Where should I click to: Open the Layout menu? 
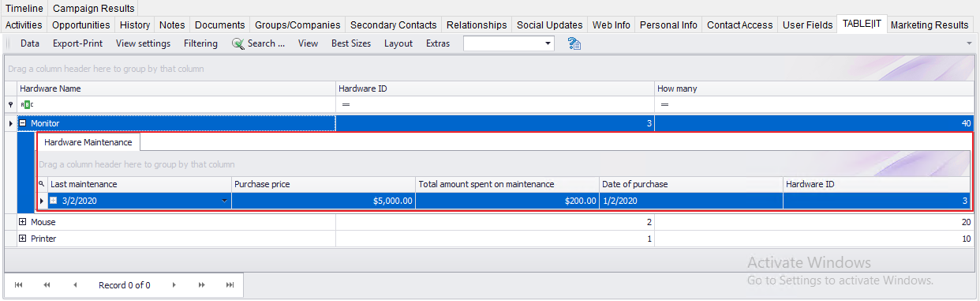click(398, 43)
